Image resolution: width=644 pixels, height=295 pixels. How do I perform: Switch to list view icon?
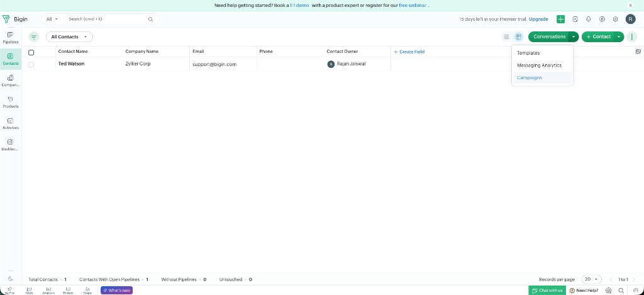click(506, 37)
